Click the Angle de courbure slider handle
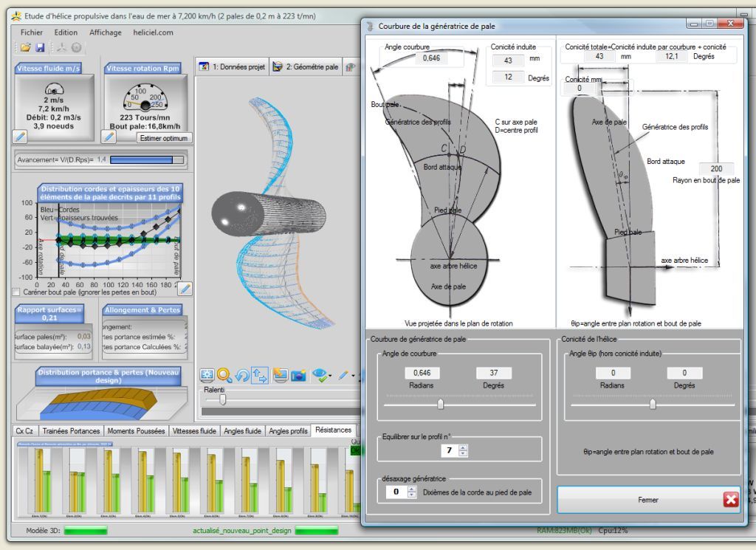 pyautogui.click(x=441, y=404)
